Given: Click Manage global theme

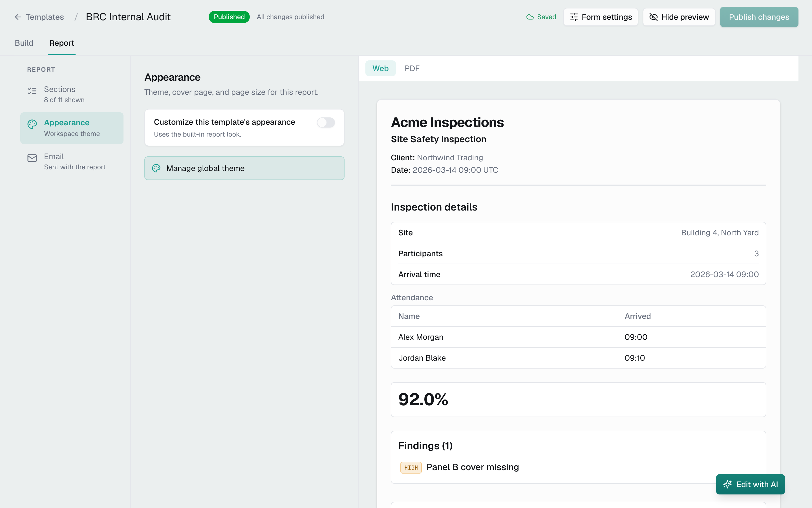Looking at the screenshot, I should click(x=244, y=168).
